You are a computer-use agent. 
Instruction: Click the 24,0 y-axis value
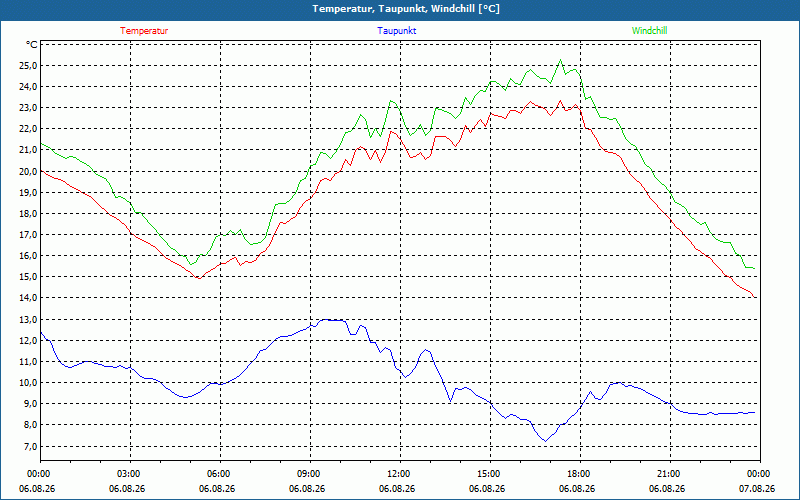29,87
